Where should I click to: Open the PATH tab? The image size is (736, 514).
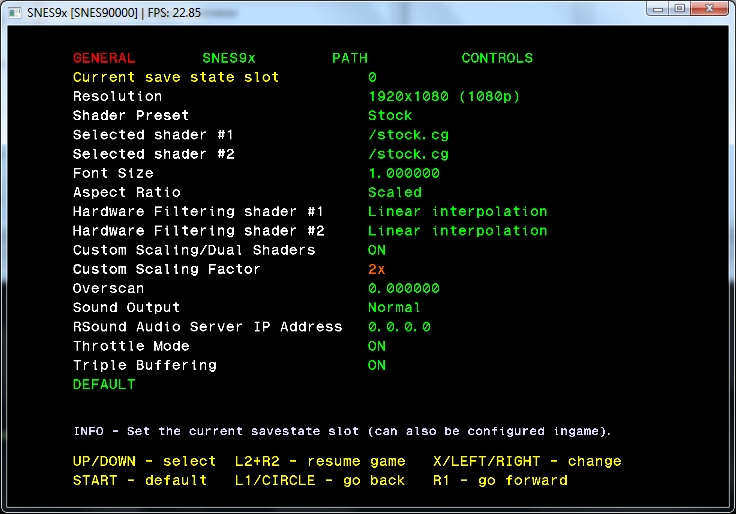tap(349, 58)
